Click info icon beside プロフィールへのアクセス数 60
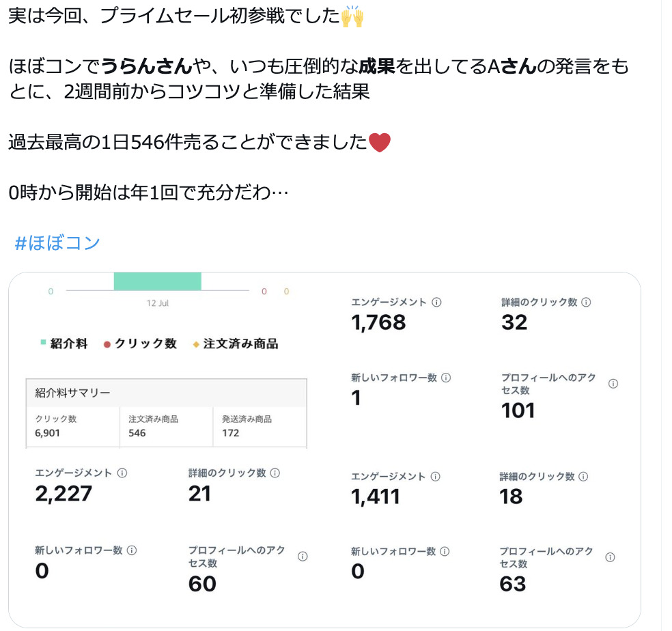Screen dimensions: 672x631 (x=303, y=557)
